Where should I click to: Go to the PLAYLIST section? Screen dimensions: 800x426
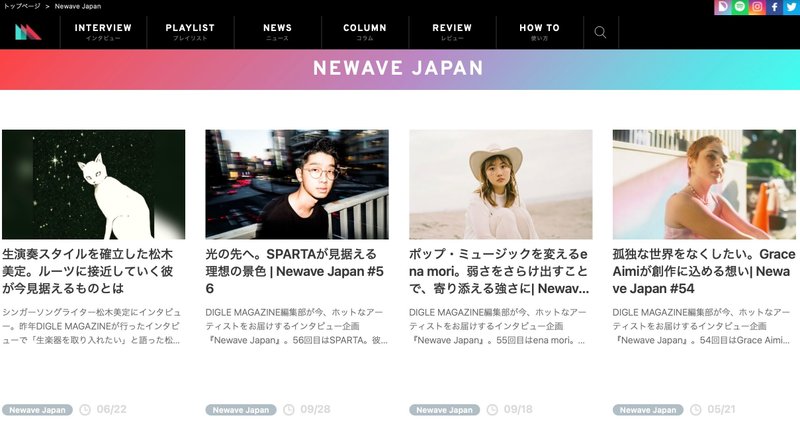(x=190, y=32)
